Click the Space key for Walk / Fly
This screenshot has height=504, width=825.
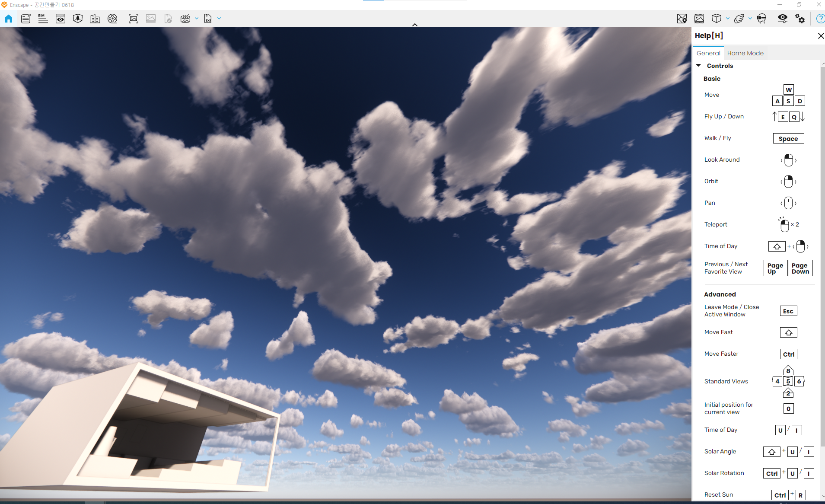click(x=788, y=138)
